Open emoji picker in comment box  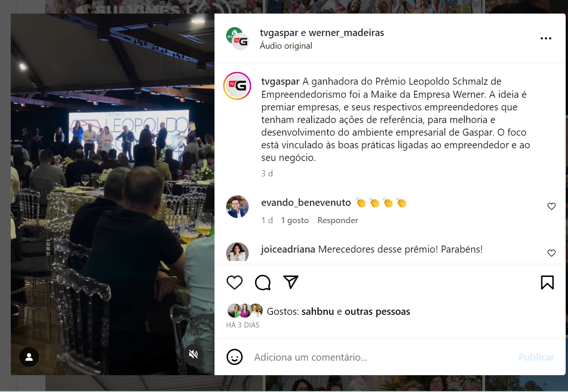tap(235, 357)
